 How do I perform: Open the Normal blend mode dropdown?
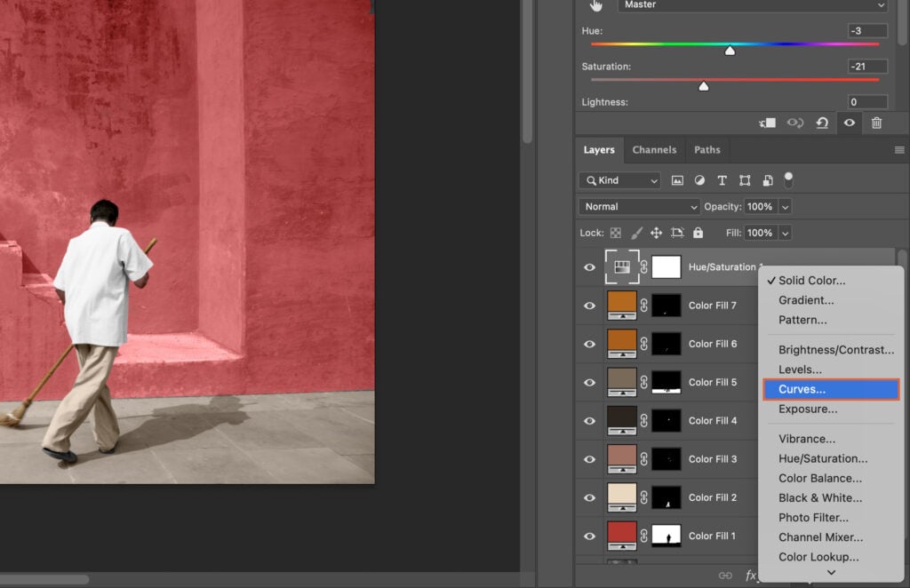(x=638, y=206)
